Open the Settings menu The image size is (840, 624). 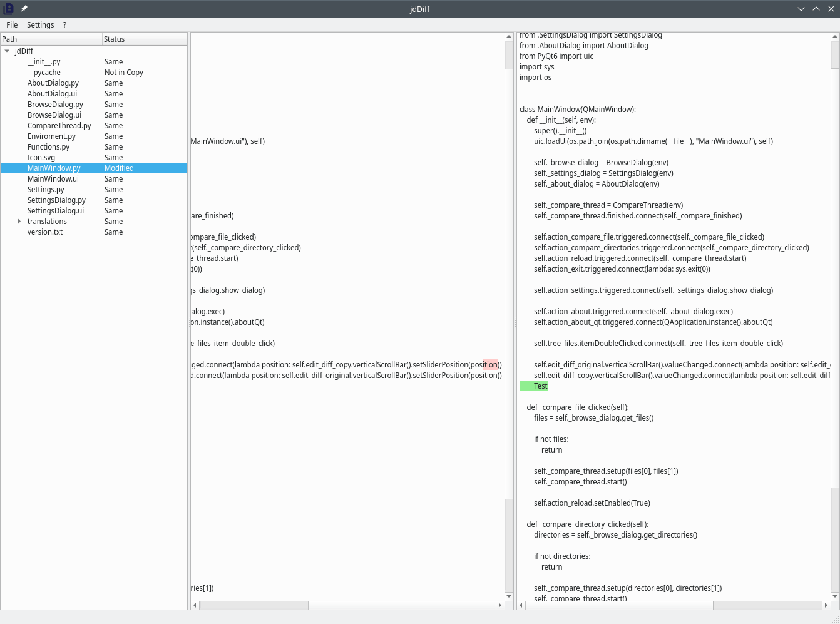coord(41,25)
